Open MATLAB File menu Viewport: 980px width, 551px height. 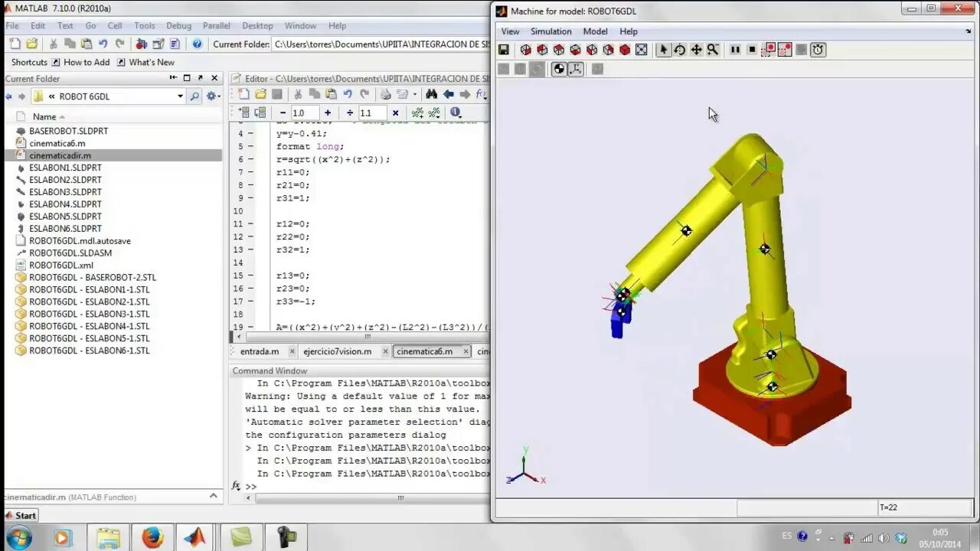(x=12, y=25)
